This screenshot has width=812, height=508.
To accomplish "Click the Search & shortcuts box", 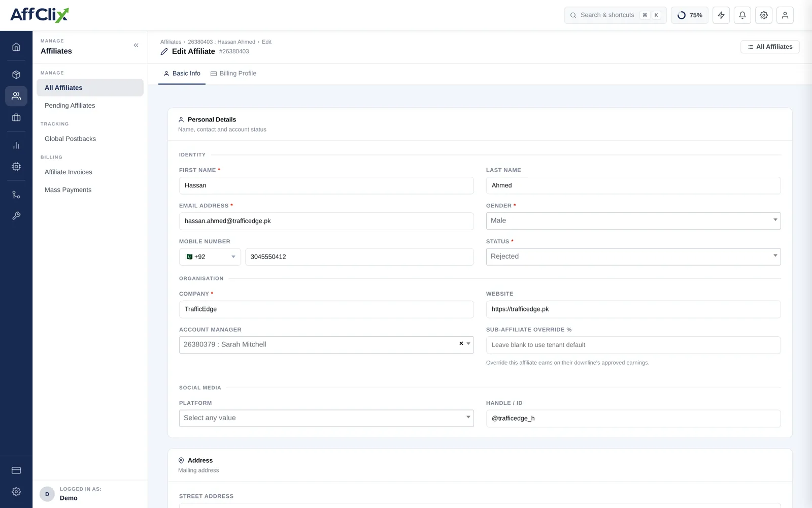I will click(x=615, y=15).
